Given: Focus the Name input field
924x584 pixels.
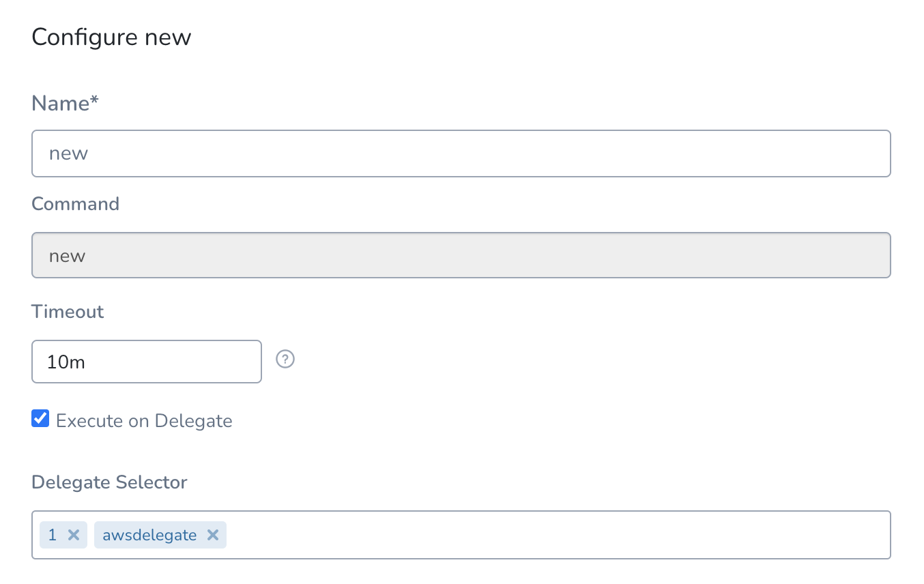Looking at the screenshot, I should coord(461,154).
